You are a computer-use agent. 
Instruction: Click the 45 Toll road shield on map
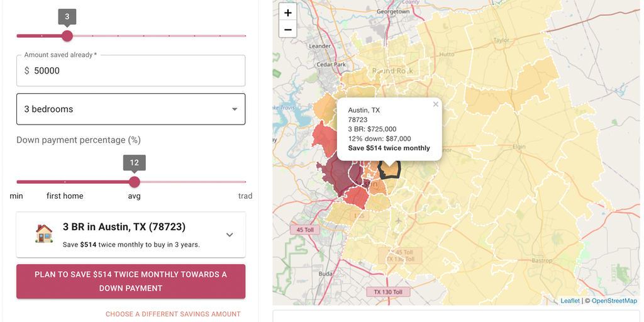coord(304,230)
